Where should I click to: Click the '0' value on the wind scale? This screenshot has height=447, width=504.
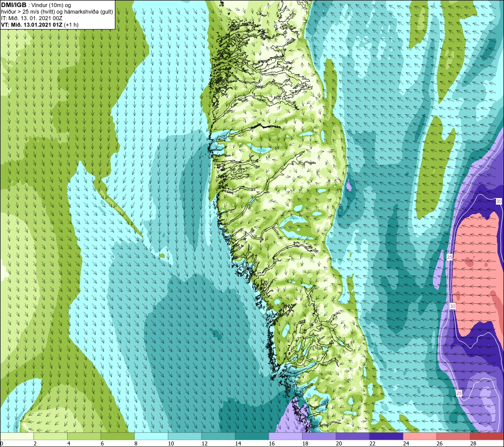2,443
